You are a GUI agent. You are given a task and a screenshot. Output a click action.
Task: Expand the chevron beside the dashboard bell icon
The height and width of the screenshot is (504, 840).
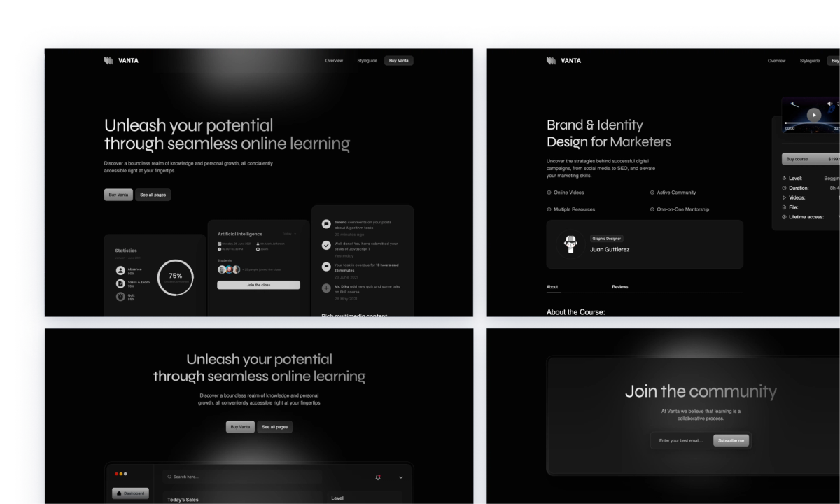400,477
